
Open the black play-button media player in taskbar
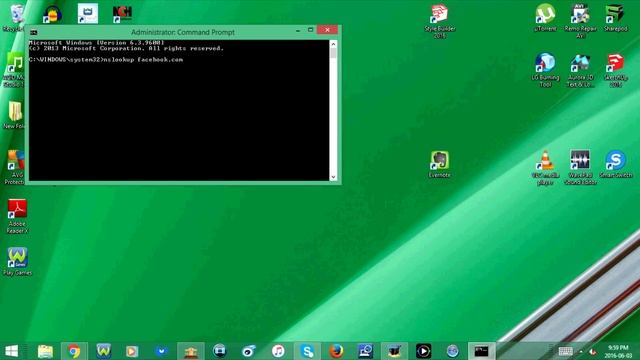tap(423, 351)
